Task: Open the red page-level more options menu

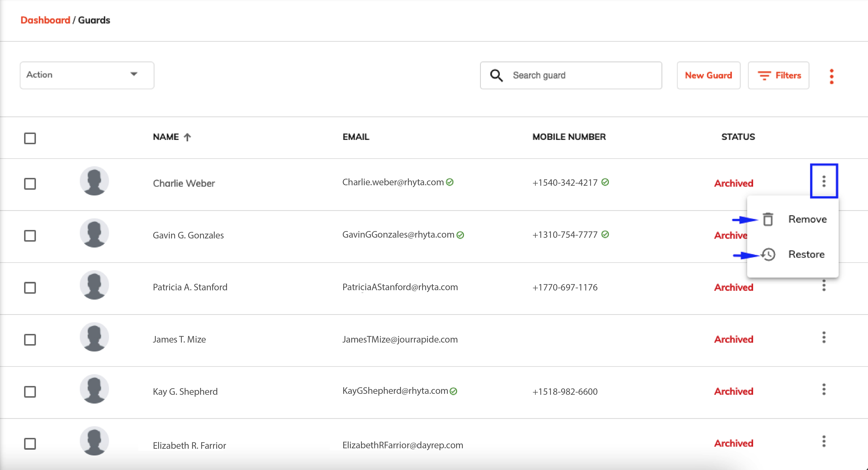Action: click(832, 76)
